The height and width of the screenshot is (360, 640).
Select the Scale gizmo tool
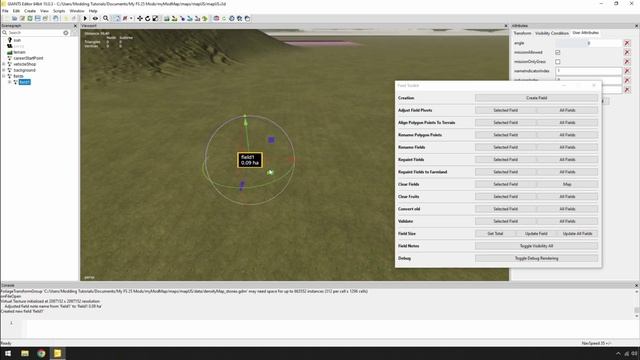point(155,18)
